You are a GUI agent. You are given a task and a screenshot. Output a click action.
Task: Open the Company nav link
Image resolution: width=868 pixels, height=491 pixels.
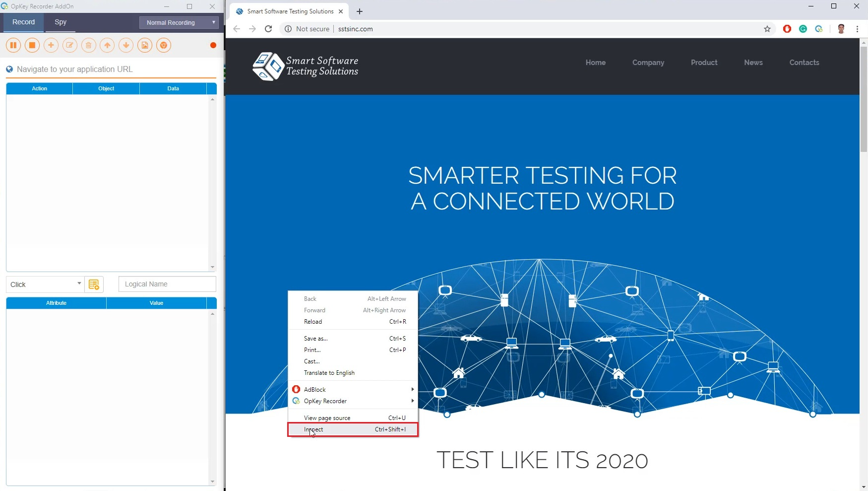(648, 63)
